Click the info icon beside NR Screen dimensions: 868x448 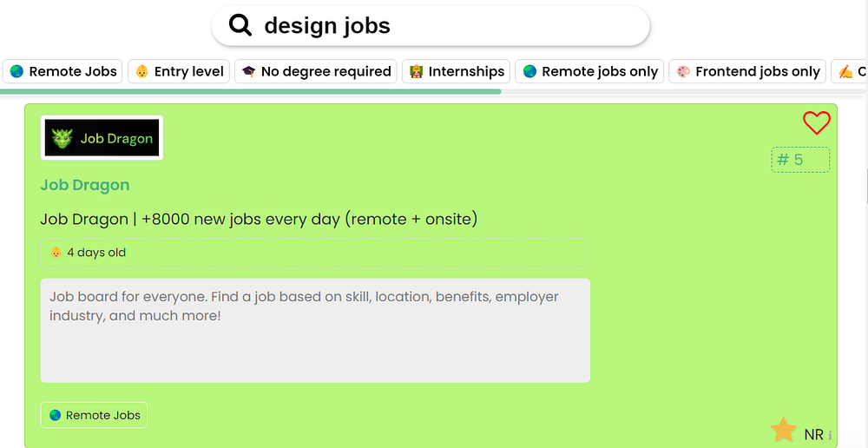[830, 435]
